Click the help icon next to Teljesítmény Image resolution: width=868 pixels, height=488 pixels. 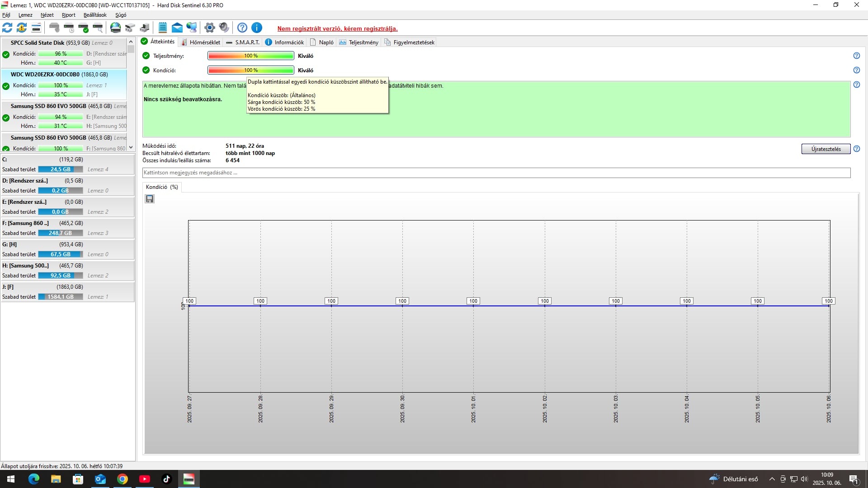click(856, 56)
